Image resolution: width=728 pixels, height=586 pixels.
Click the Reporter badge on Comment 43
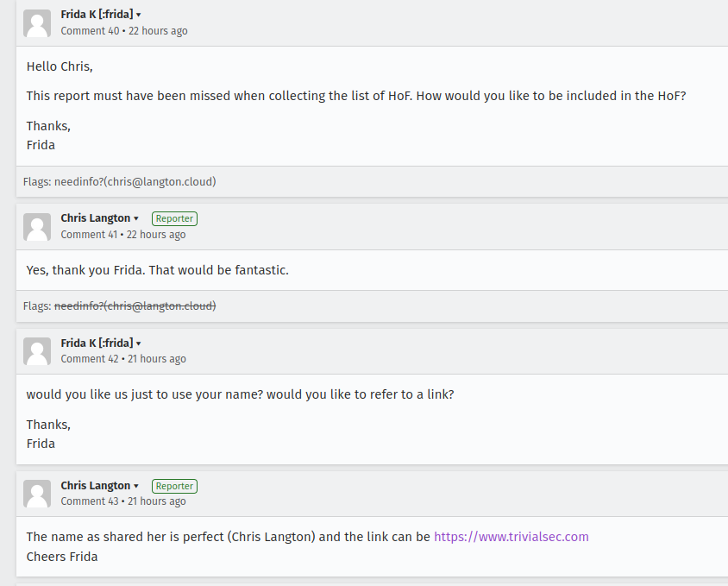[174, 486]
